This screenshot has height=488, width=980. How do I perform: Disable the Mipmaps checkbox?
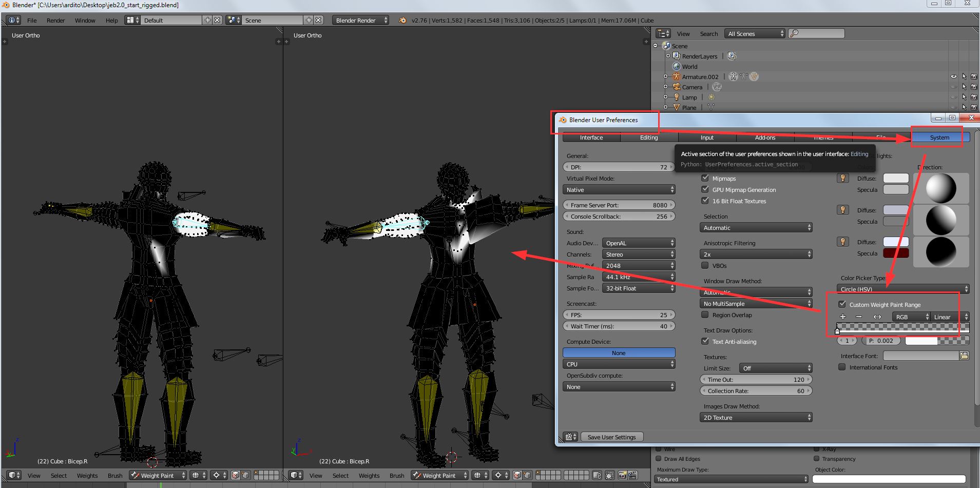705,178
